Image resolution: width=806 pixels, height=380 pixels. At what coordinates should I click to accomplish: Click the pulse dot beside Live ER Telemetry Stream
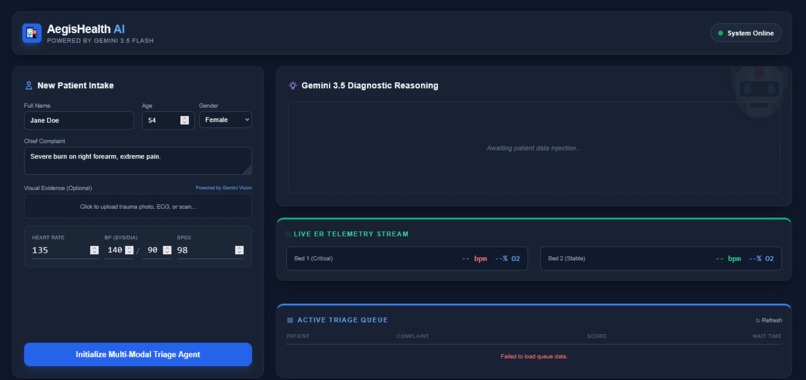pos(288,234)
